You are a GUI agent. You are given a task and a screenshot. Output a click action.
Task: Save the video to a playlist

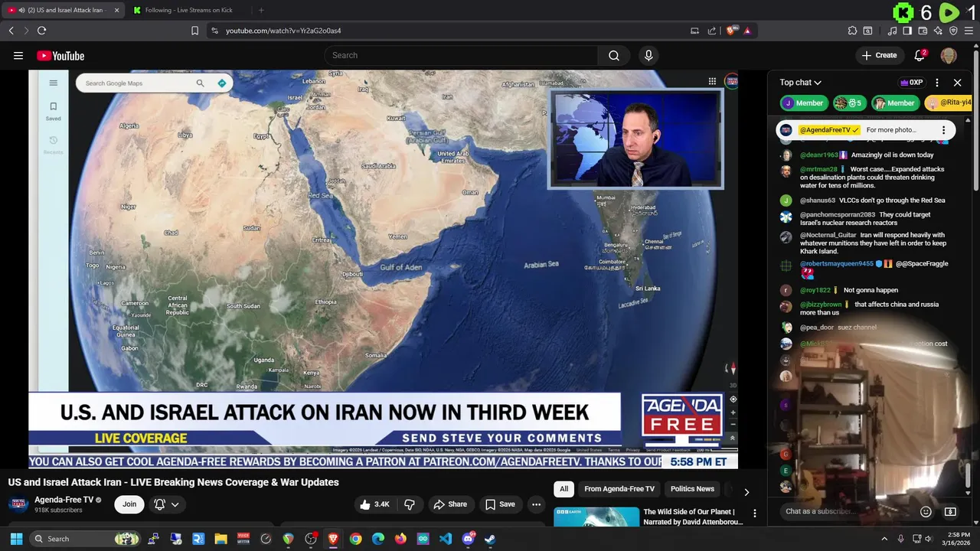click(500, 504)
